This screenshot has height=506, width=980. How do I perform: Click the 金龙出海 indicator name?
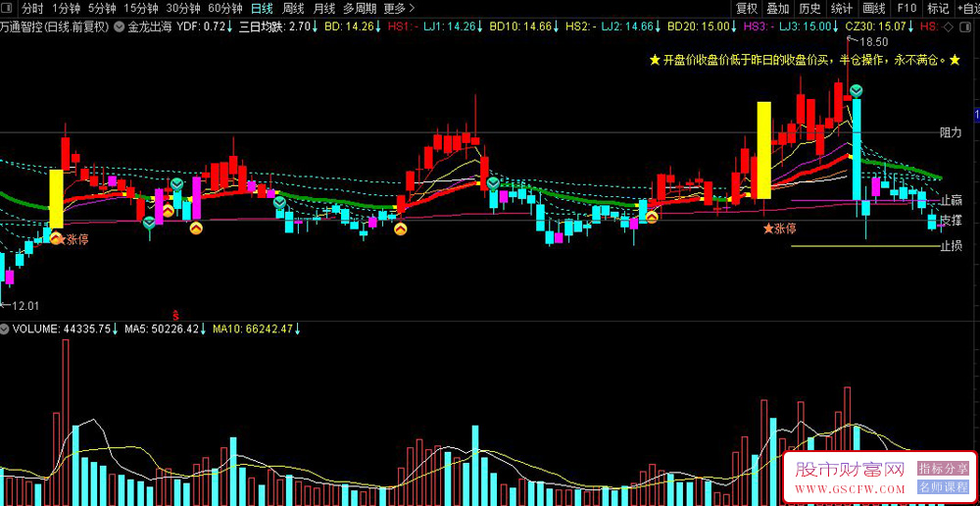pos(148,26)
